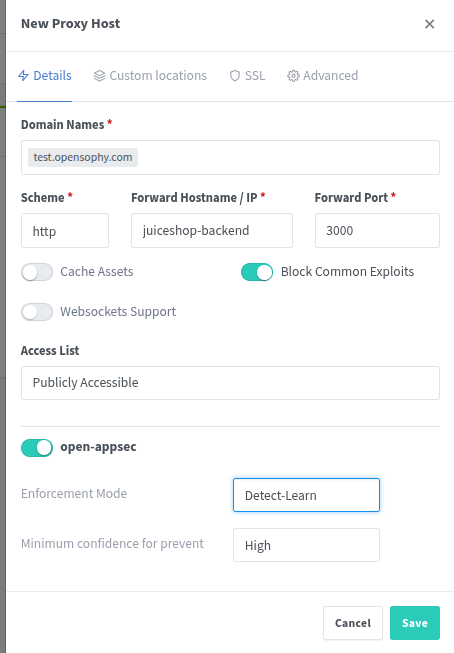Turn on Websockets Support toggle

coord(37,312)
